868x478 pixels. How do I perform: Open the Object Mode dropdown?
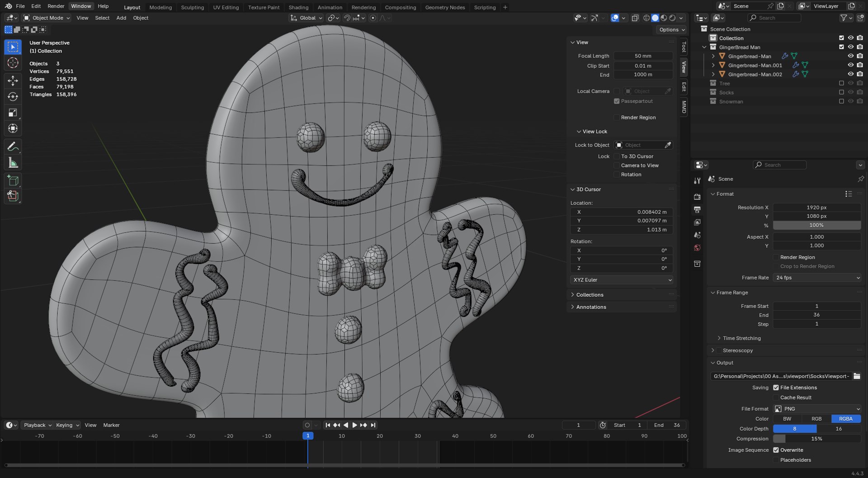[47, 18]
